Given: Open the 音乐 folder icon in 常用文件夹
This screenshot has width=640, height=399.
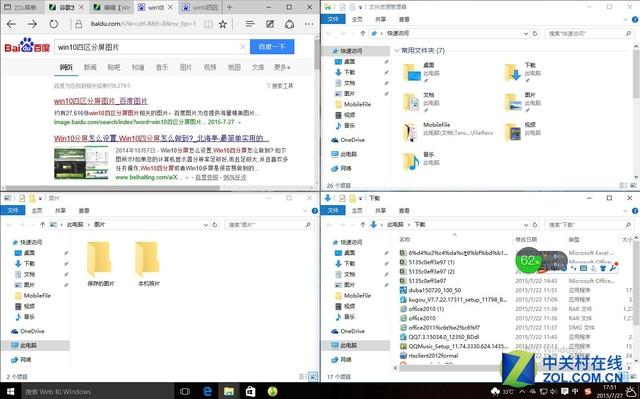Looking at the screenshot, I should [411, 162].
